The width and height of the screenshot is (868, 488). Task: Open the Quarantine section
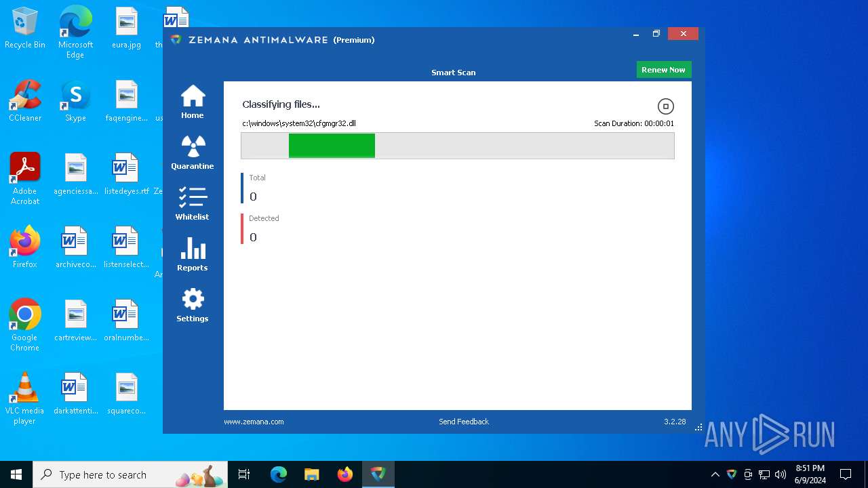click(x=193, y=153)
